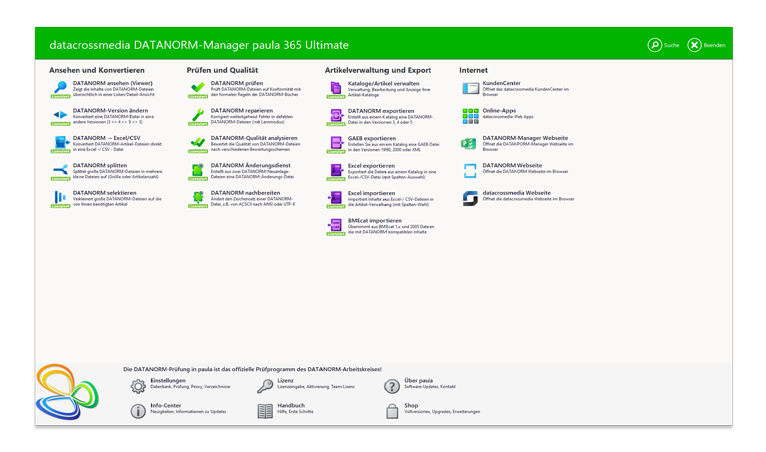Click the 'Handbuch' label text
This screenshot has width=766, height=452.
(291, 405)
